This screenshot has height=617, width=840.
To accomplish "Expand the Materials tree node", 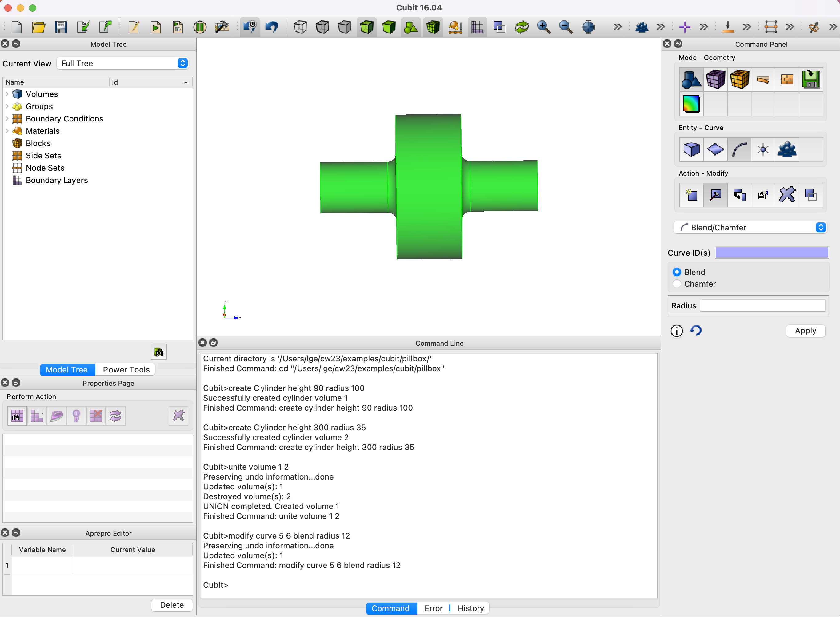I will (x=7, y=131).
